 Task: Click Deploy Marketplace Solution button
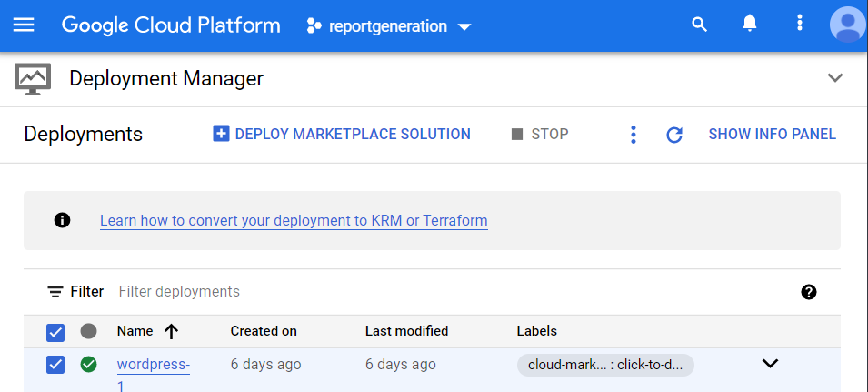pos(342,135)
